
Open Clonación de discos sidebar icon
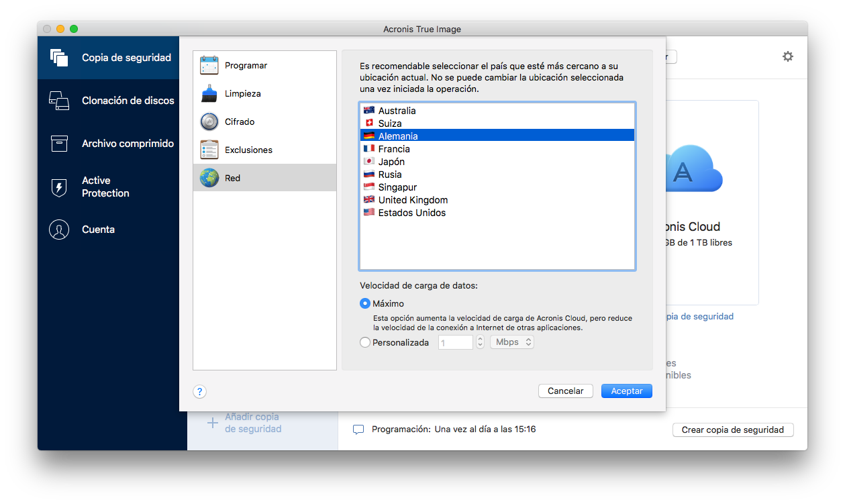click(59, 101)
